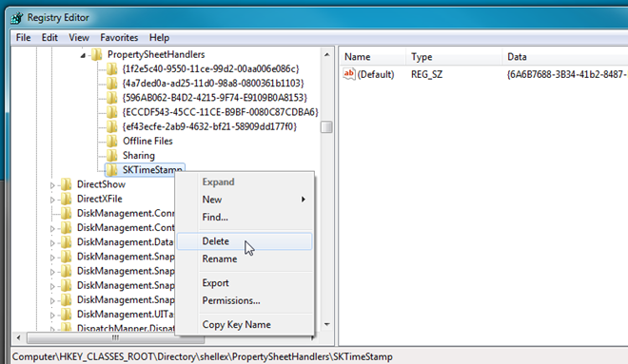
Task: Click the Sharing folder icon
Action: tap(111, 155)
